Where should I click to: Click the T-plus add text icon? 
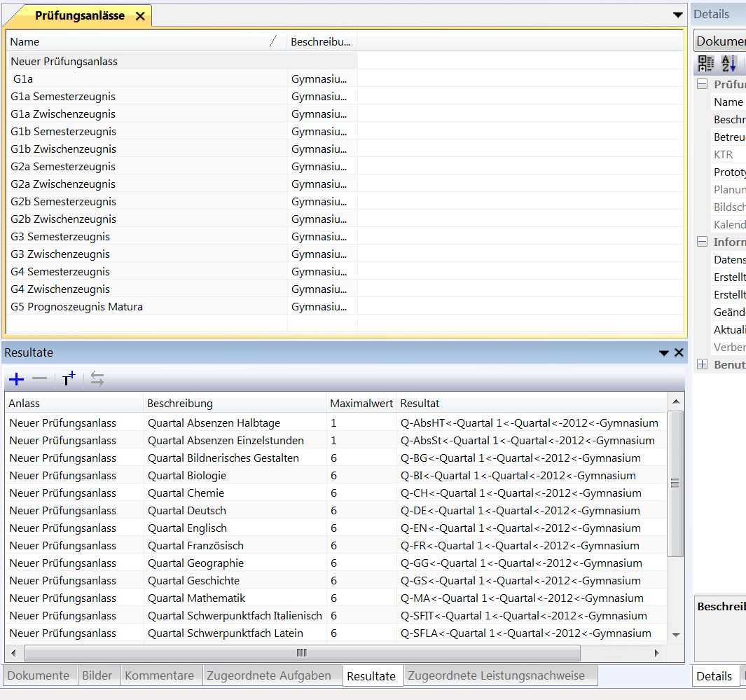pyautogui.click(x=68, y=380)
